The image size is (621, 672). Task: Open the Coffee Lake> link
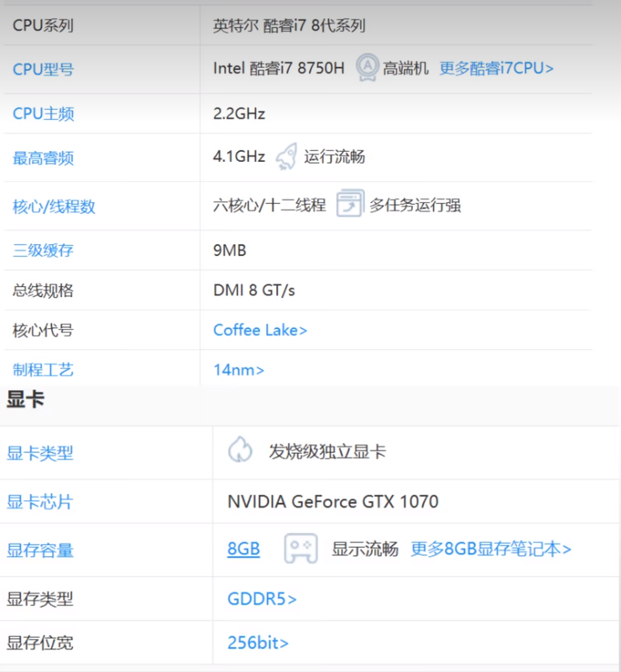[x=260, y=330]
